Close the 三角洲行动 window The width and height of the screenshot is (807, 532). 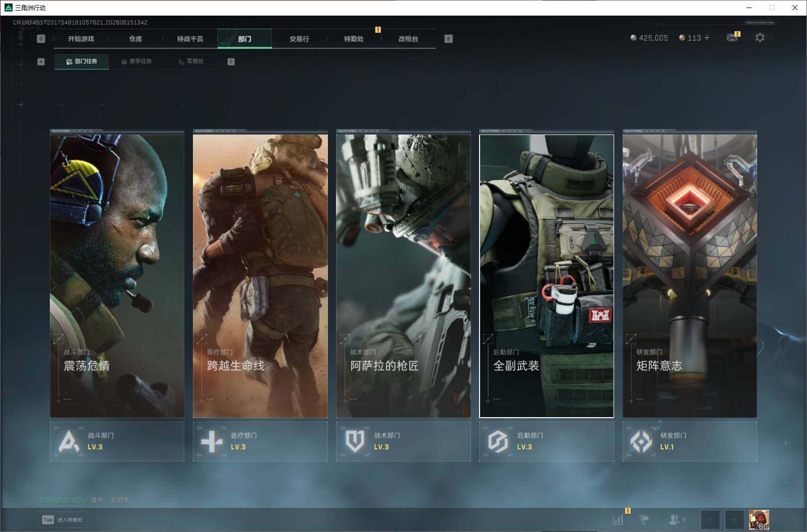pos(795,8)
